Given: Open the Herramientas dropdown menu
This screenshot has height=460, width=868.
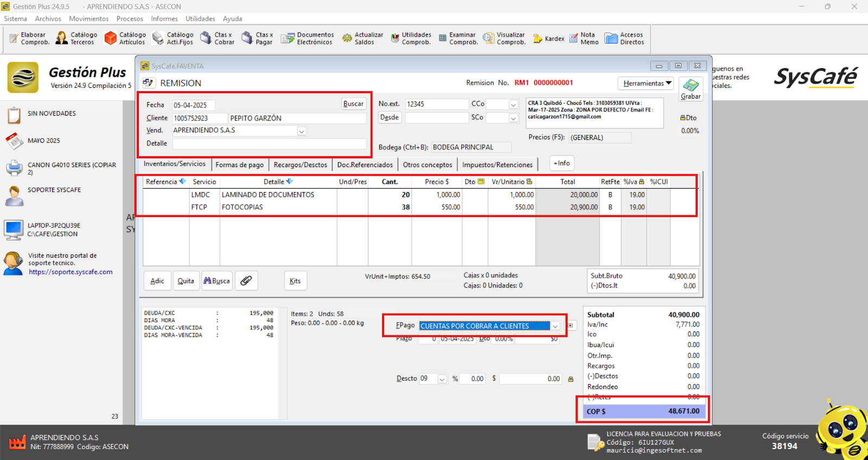Looking at the screenshot, I should click(646, 83).
